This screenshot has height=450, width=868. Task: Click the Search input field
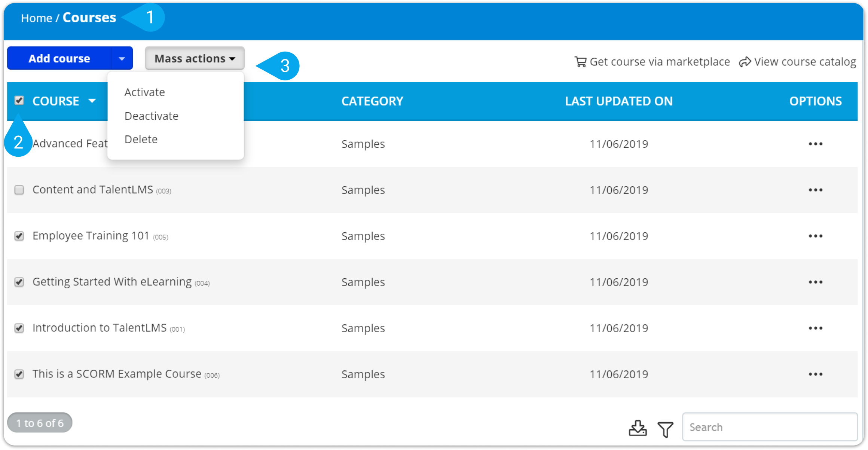point(770,427)
